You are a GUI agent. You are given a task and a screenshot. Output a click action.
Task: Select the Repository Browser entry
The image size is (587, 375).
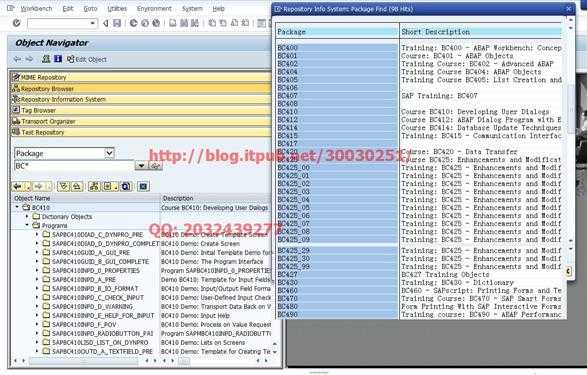140,89
